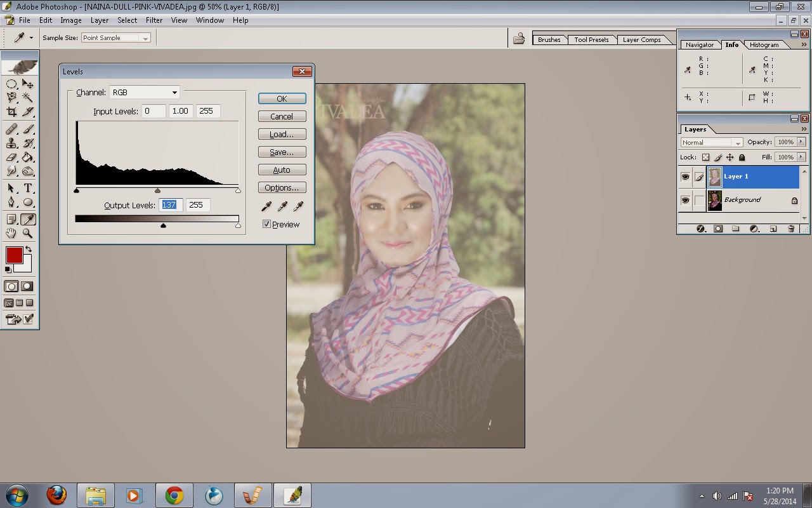Toggle visibility of Layer 1

pyautogui.click(x=686, y=177)
